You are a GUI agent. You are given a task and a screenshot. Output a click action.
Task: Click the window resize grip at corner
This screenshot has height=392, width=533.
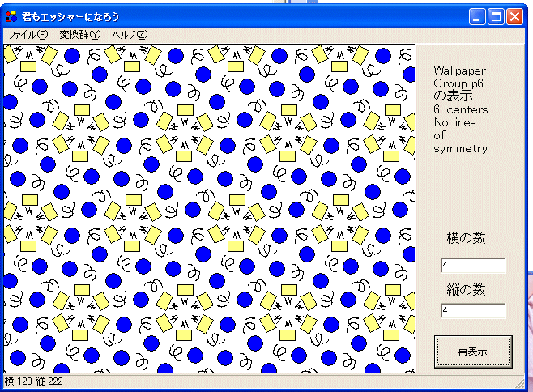coord(520,384)
